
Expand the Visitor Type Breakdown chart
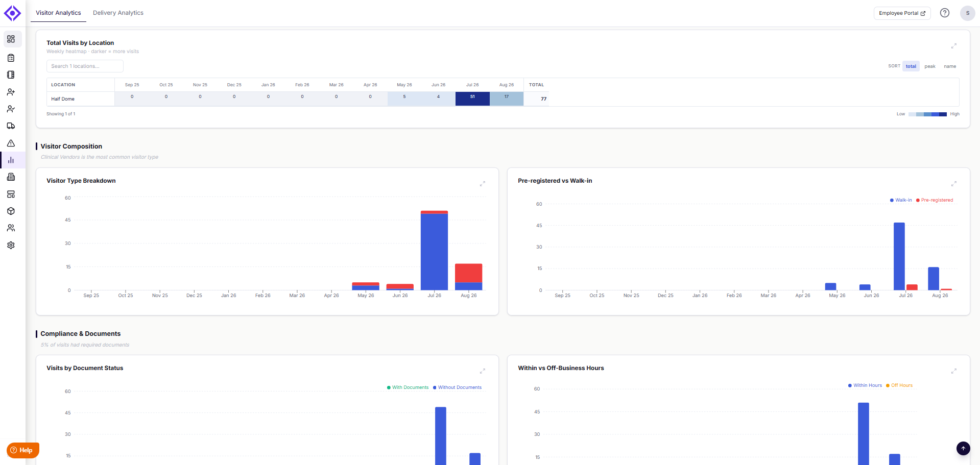click(482, 184)
